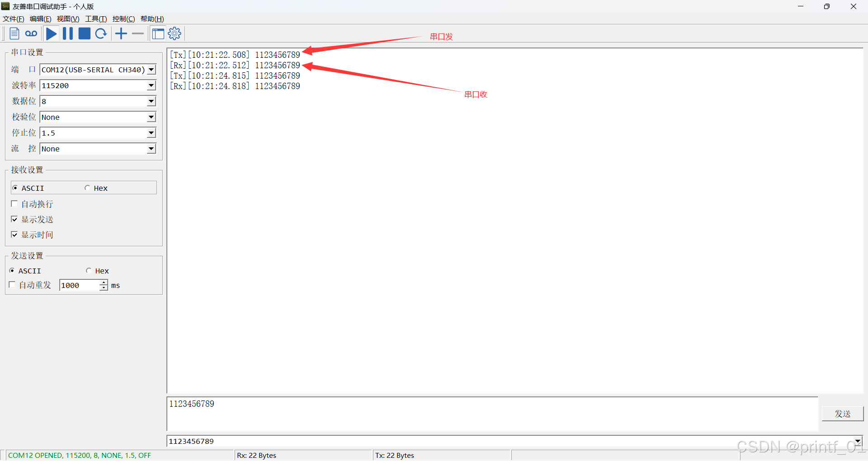Select Hex in send settings
868x461 pixels.
[97, 271]
